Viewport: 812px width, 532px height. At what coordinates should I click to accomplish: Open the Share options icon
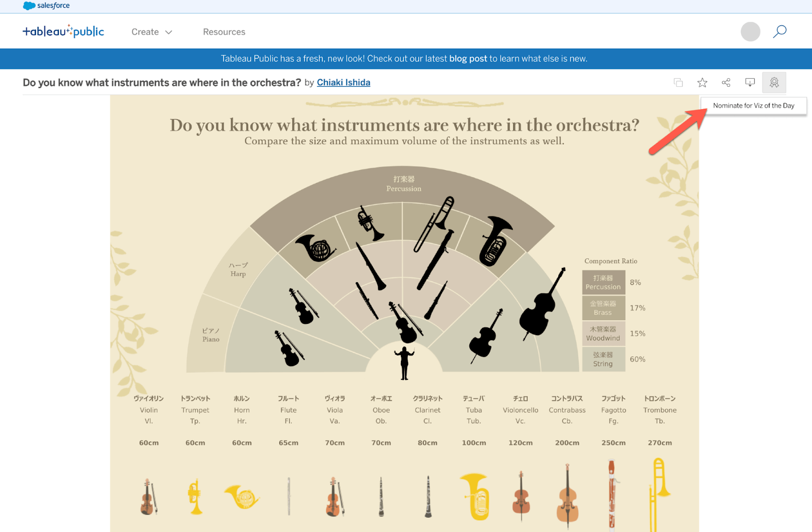click(x=726, y=82)
